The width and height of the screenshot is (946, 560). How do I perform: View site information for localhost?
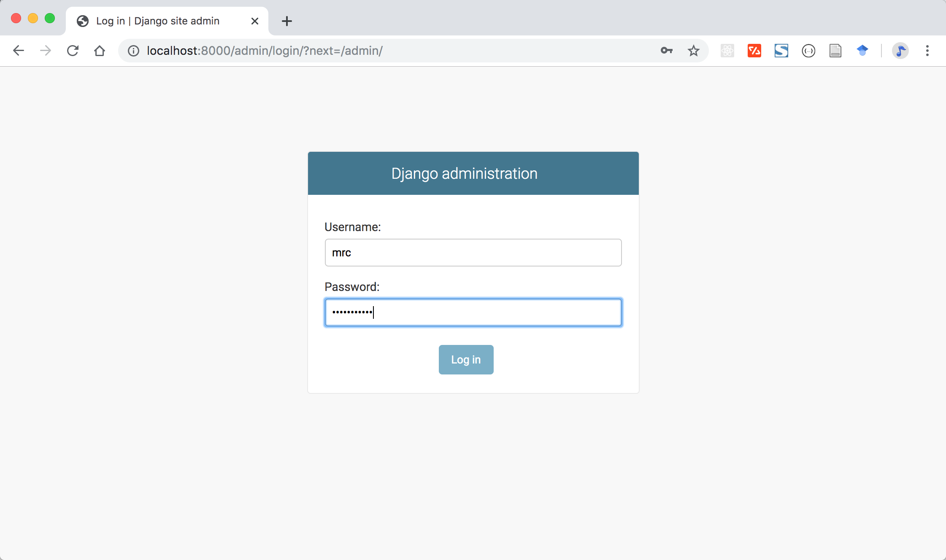click(x=133, y=51)
